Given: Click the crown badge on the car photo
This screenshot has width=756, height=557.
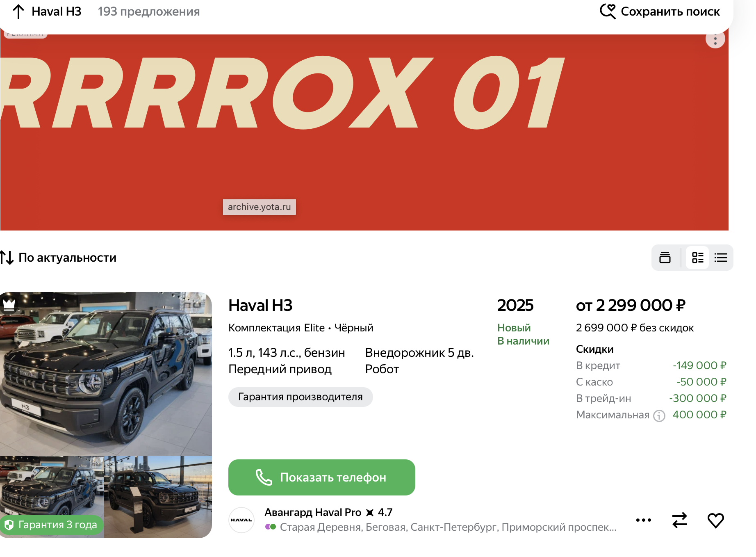Looking at the screenshot, I should click(9, 304).
